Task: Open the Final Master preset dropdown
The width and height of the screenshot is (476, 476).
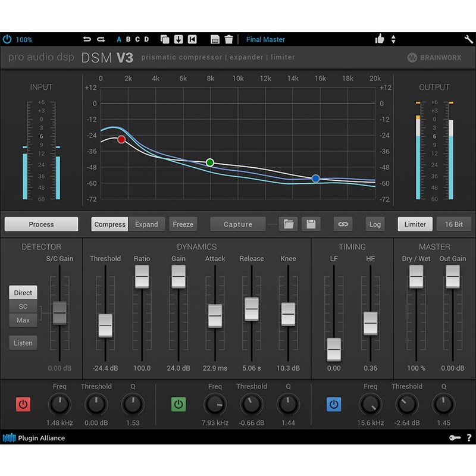Action: tap(265, 40)
